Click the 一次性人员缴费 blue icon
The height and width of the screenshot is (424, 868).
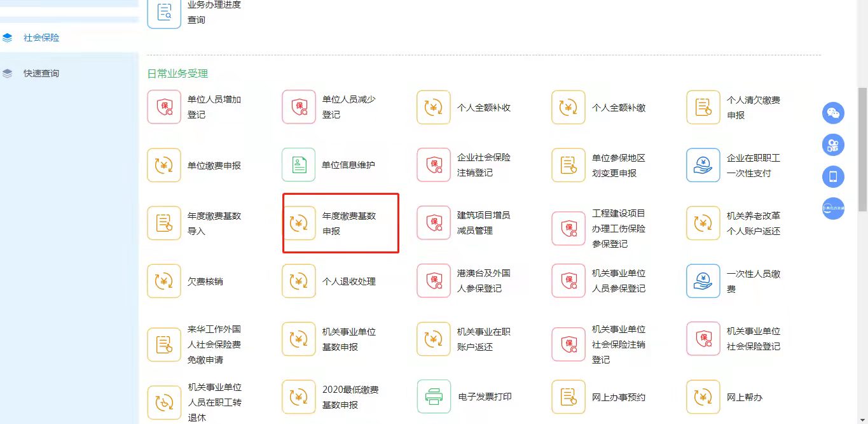click(703, 281)
